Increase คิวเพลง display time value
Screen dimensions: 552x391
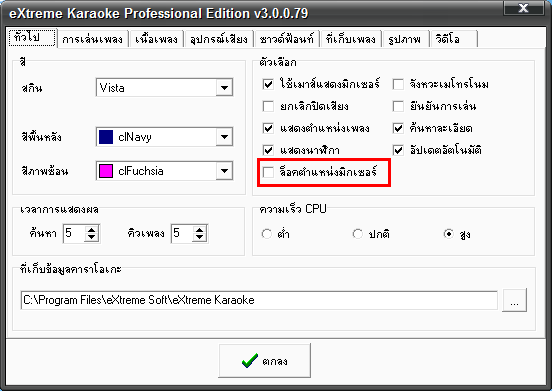click(x=200, y=230)
